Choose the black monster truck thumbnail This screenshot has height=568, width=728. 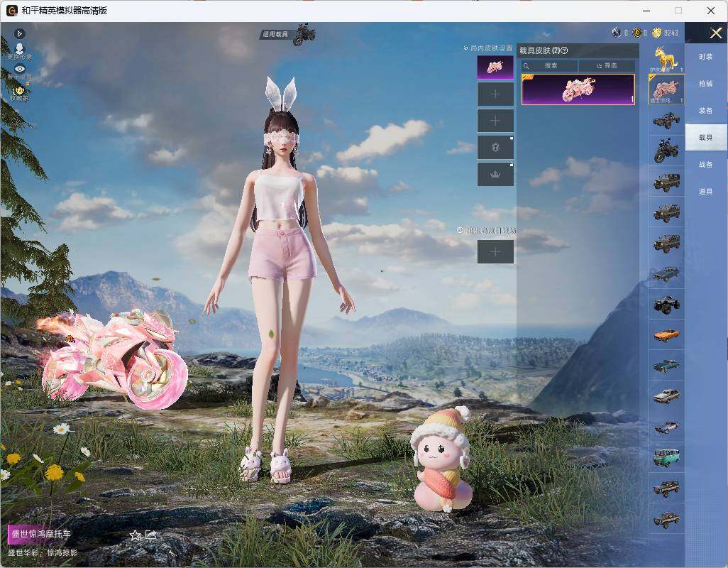(666, 304)
